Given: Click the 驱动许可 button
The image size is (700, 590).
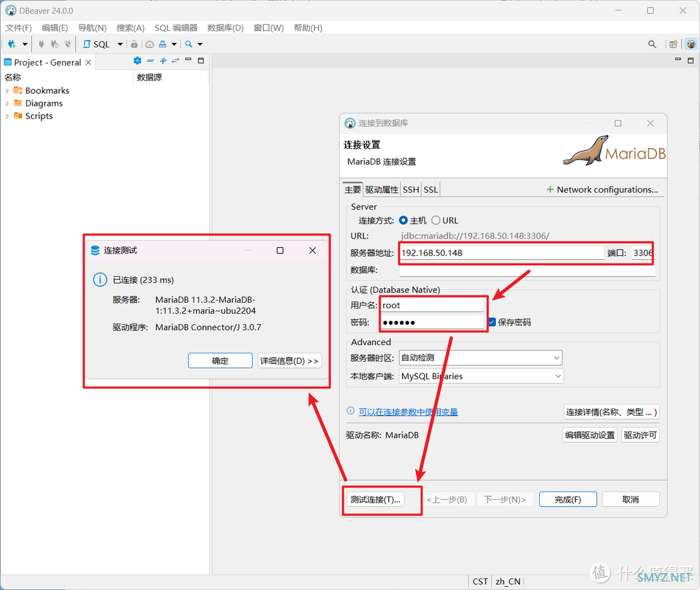Looking at the screenshot, I should coord(640,435).
